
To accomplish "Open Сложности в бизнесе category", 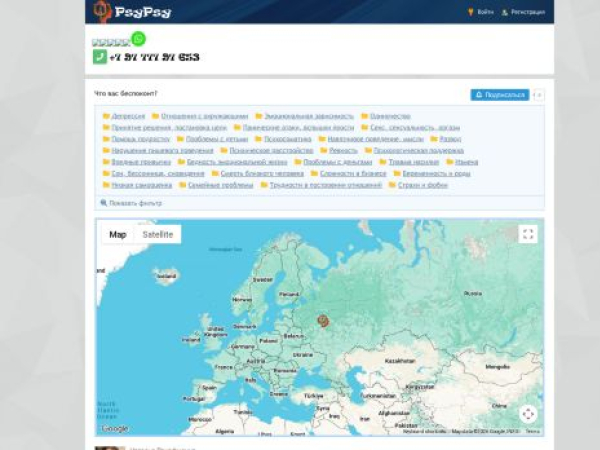I will point(353,173).
